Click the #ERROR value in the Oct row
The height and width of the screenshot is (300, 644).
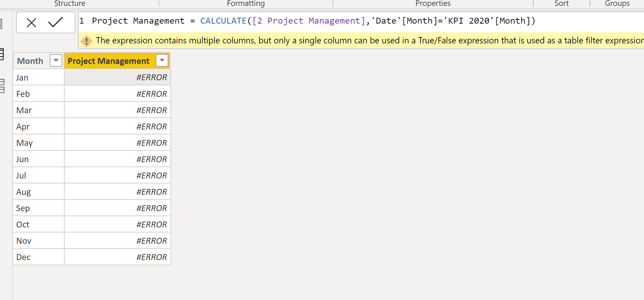pos(152,224)
